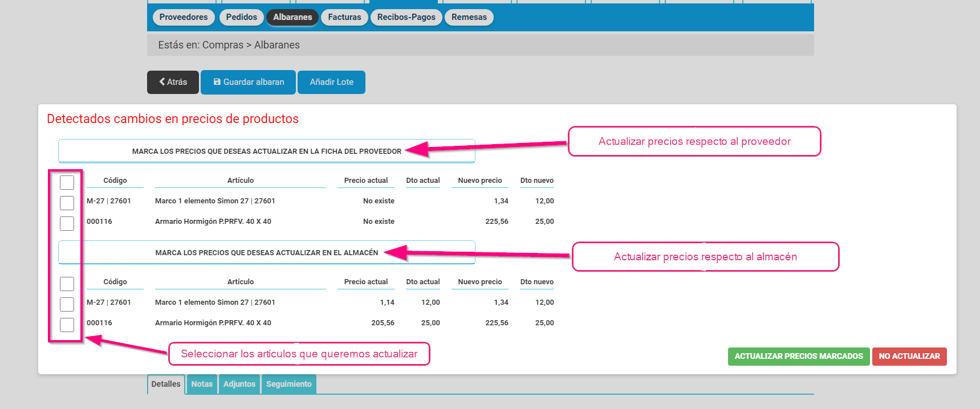Screen dimensions: 980x409
Task: Click 'No existe' for M-27 row
Action: coord(379,201)
